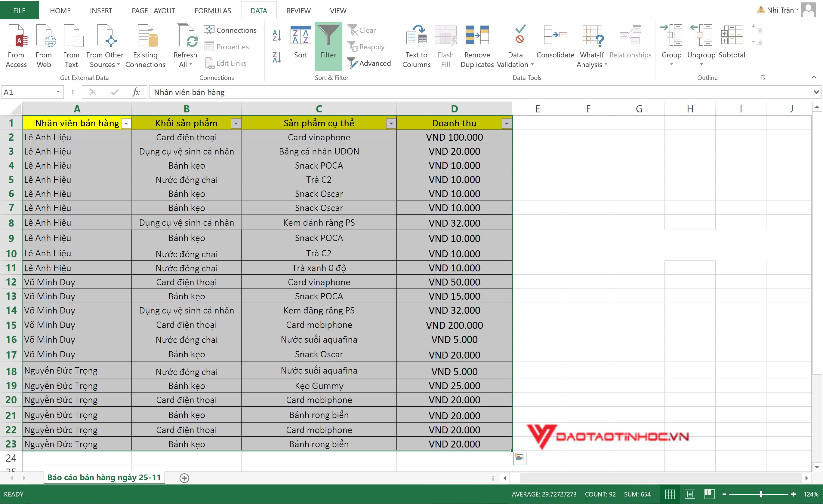Select column D header
This screenshot has width=823, height=504.
point(454,108)
